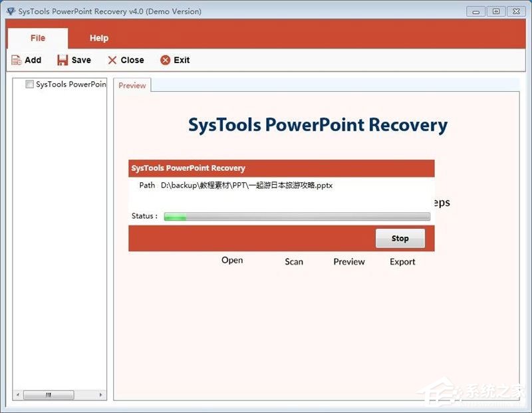Open the Help menu
The height and width of the screenshot is (413, 532).
[99, 38]
